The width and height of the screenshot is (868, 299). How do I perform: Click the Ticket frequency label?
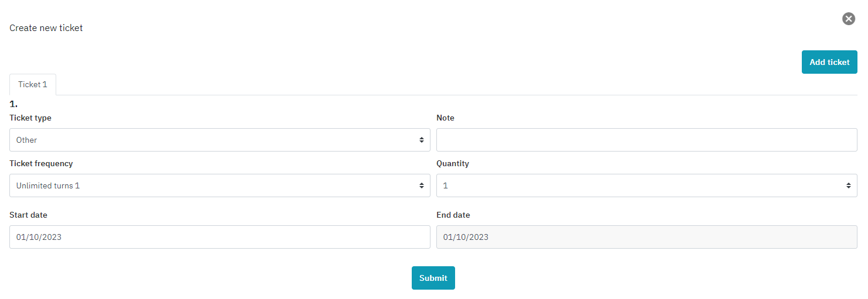(41, 163)
